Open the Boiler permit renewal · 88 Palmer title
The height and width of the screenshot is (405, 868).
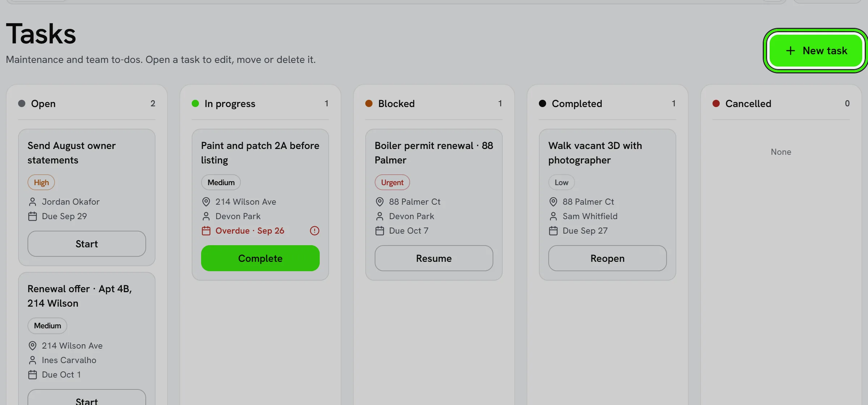[x=434, y=153]
